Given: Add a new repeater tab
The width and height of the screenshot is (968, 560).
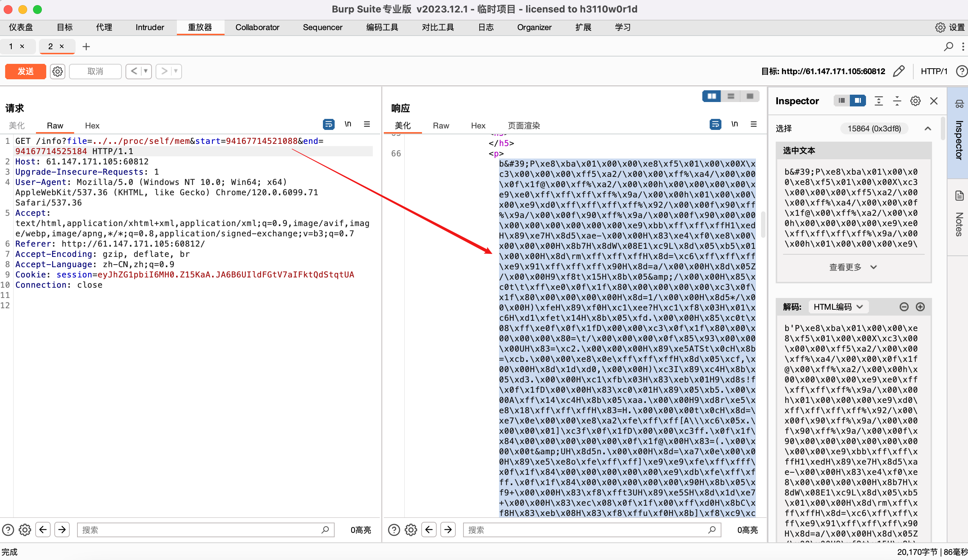Looking at the screenshot, I should [86, 47].
